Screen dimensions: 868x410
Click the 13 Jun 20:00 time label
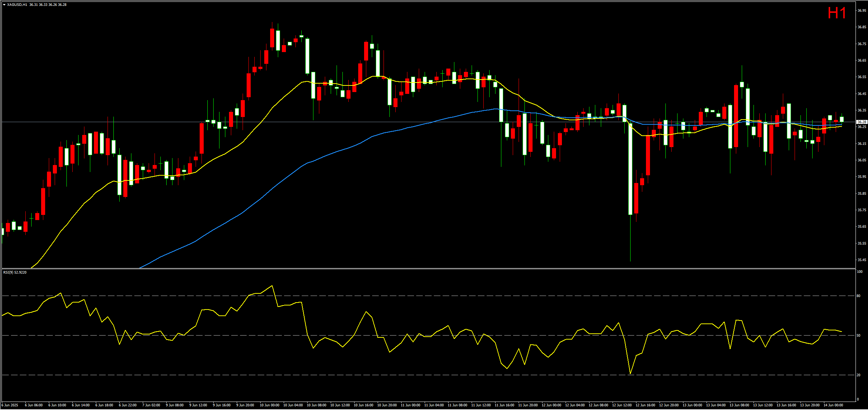(x=810, y=405)
